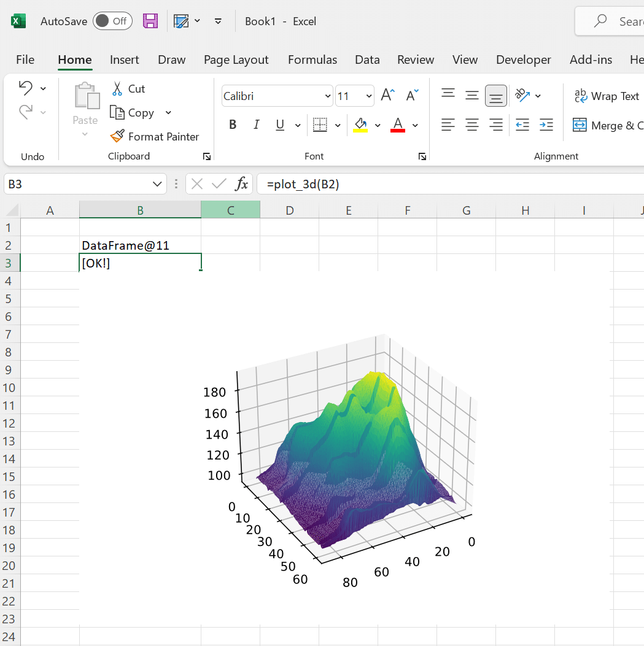Expand the Orientation dropdown arrow
Screen dimensions: 644x646
coord(538,96)
